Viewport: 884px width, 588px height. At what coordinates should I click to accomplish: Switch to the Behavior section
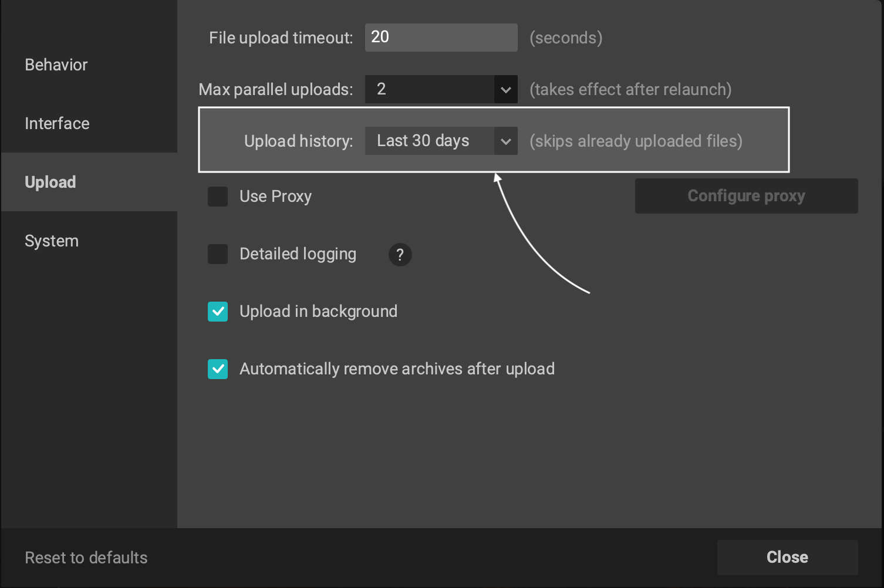(56, 65)
